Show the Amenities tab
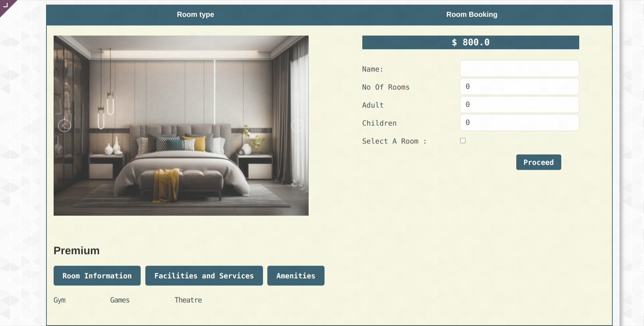644x326 pixels. point(296,276)
